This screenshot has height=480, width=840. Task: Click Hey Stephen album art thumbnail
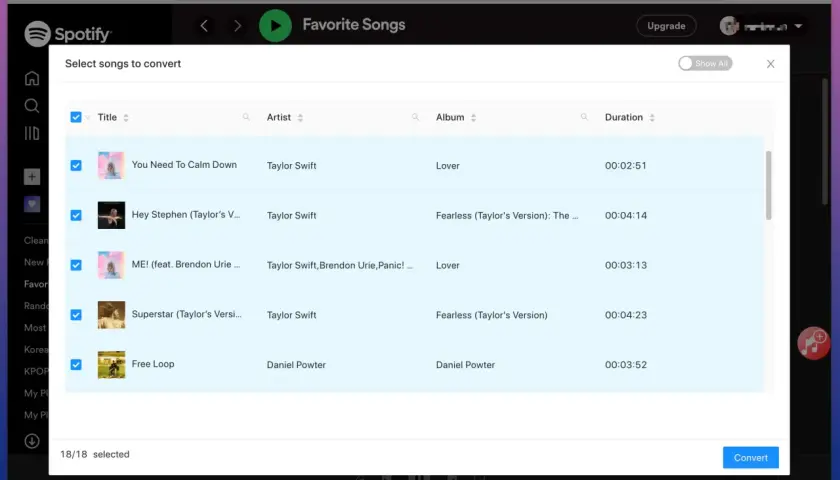point(111,215)
